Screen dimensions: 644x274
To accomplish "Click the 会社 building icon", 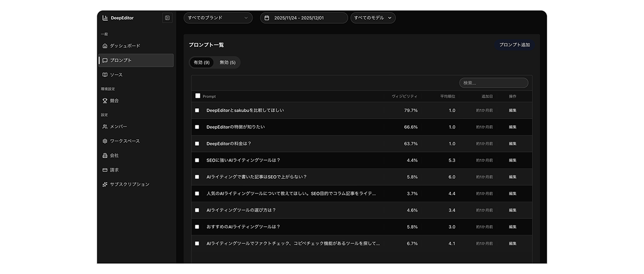I will tap(105, 155).
